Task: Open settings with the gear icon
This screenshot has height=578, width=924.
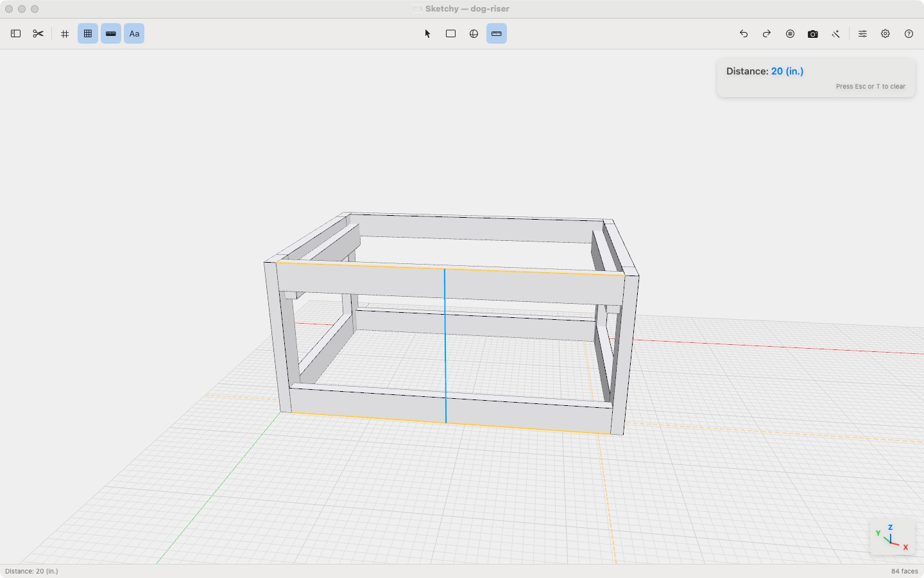Action: click(886, 34)
